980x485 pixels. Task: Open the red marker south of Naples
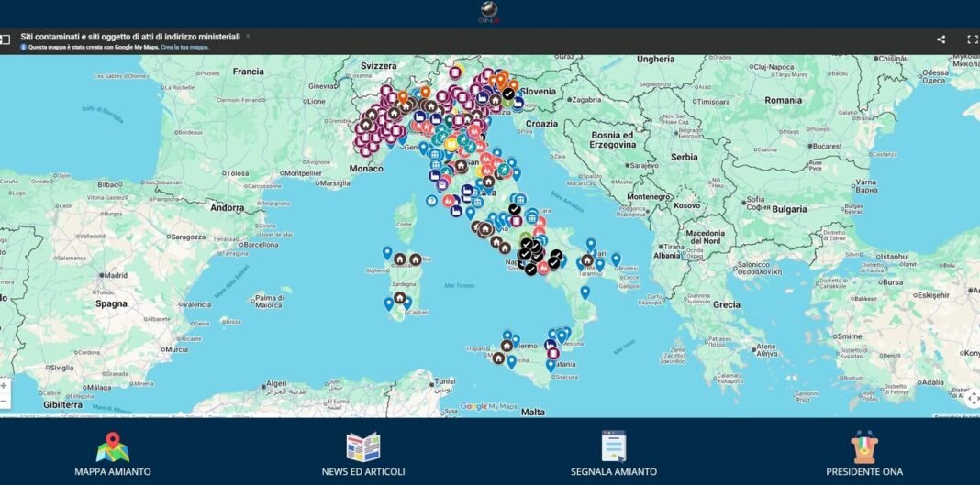(543, 268)
